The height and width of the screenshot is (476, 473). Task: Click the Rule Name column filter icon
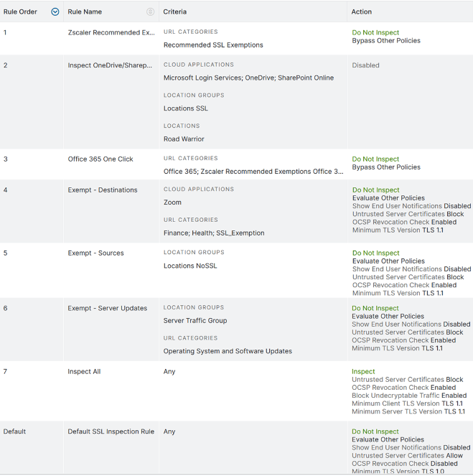(150, 11)
